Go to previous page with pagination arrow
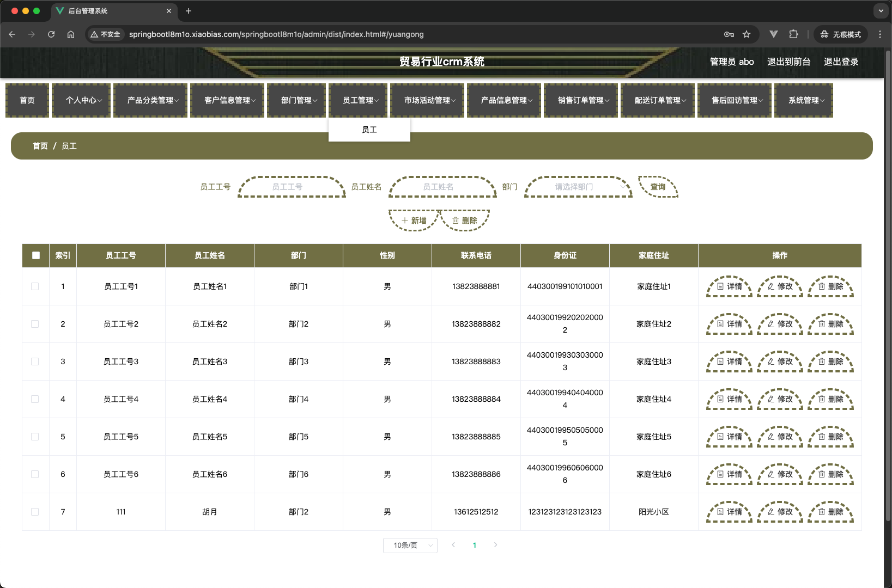The width and height of the screenshot is (892, 588). click(453, 545)
